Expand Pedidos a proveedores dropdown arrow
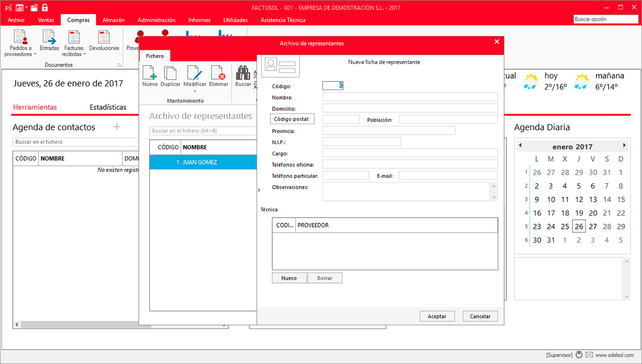 pyautogui.click(x=35, y=55)
